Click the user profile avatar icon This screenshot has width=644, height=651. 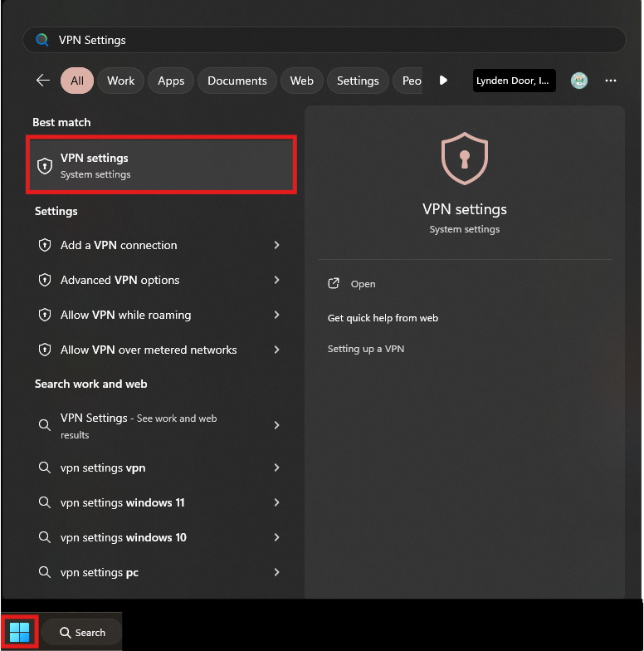579,81
